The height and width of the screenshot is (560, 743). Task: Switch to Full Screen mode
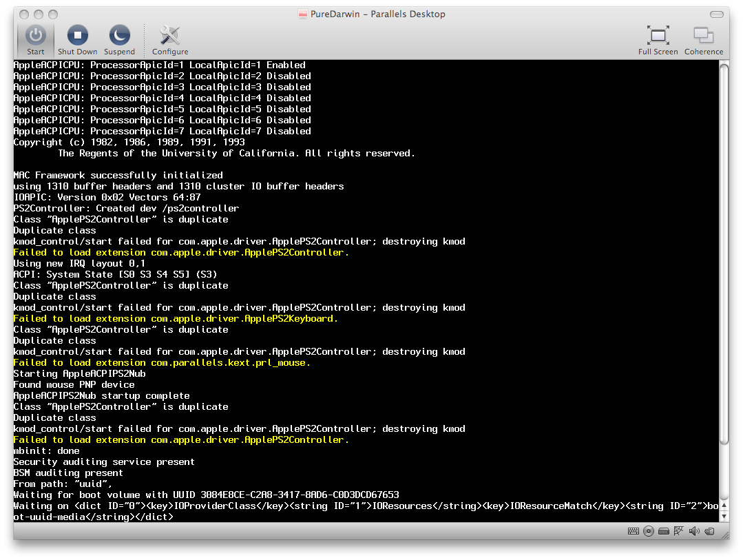(x=658, y=40)
